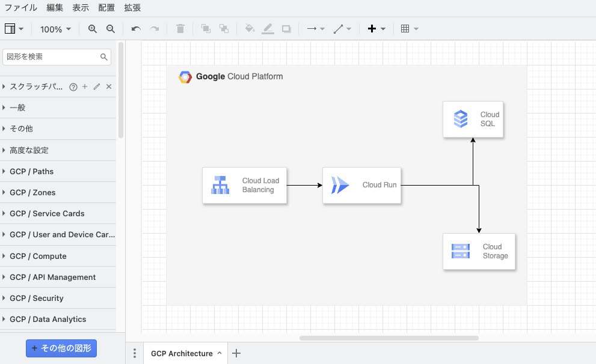The image size is (596, 364).
Task: Click the zoom out magnifier icon
Action: [111, 29]
